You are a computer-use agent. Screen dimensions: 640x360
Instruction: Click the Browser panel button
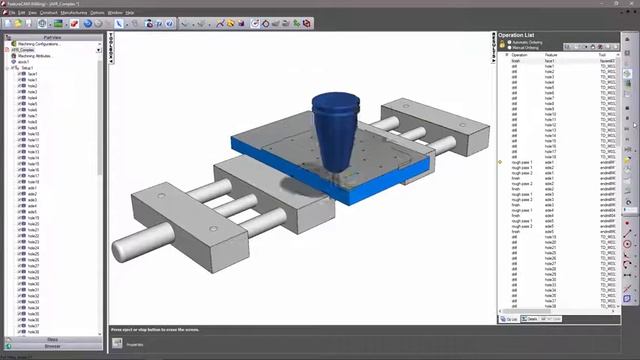[53, 346]
